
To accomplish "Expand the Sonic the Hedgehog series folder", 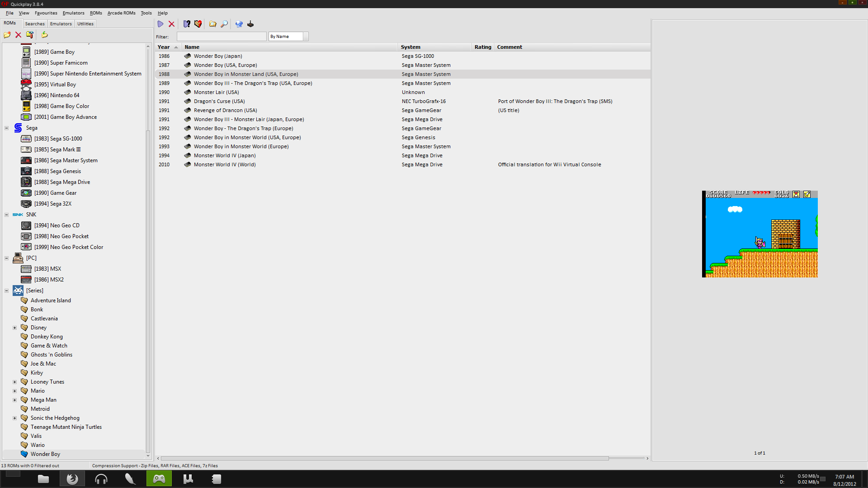I will click(14, 418).
